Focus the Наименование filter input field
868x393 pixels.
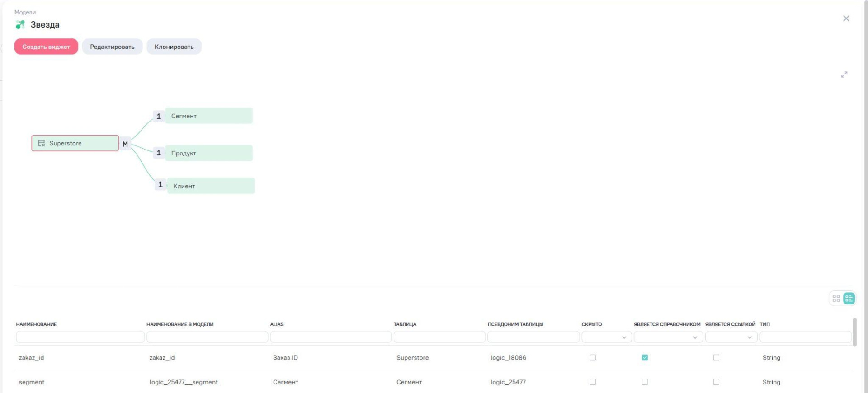point(80,337)
